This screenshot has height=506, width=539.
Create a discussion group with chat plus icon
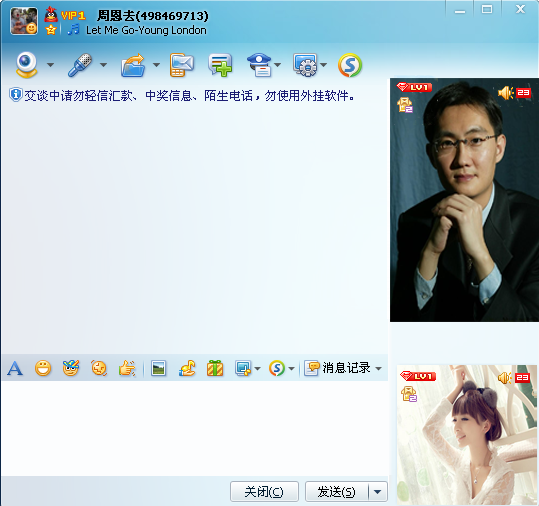click(x=220, y=65)
